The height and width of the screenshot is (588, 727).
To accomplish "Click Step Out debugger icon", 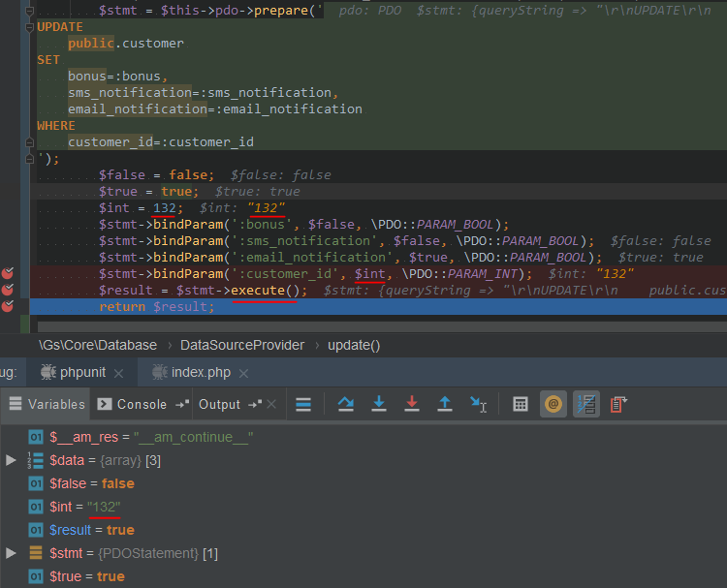I will point(445,404).
